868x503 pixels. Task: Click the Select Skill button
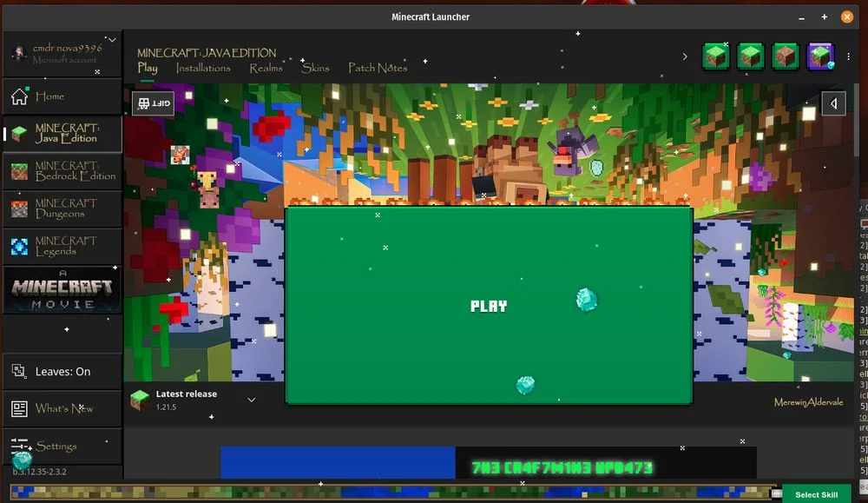(816, 494)
